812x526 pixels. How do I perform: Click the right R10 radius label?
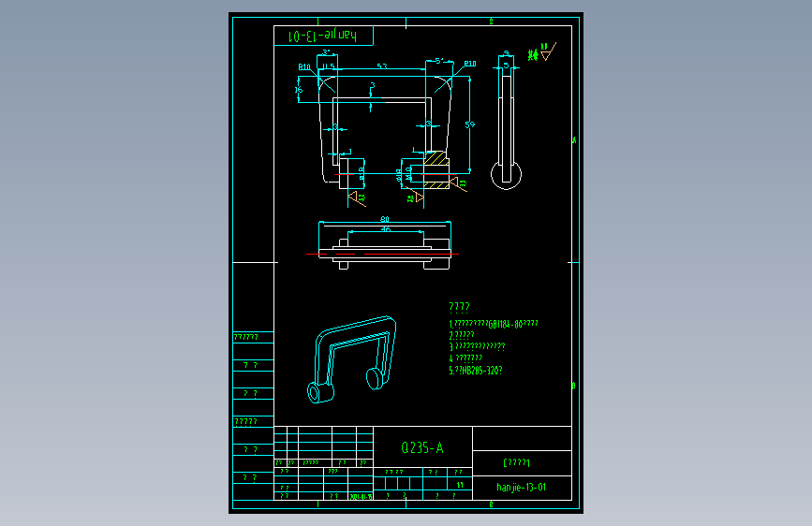tap(470, 63)
